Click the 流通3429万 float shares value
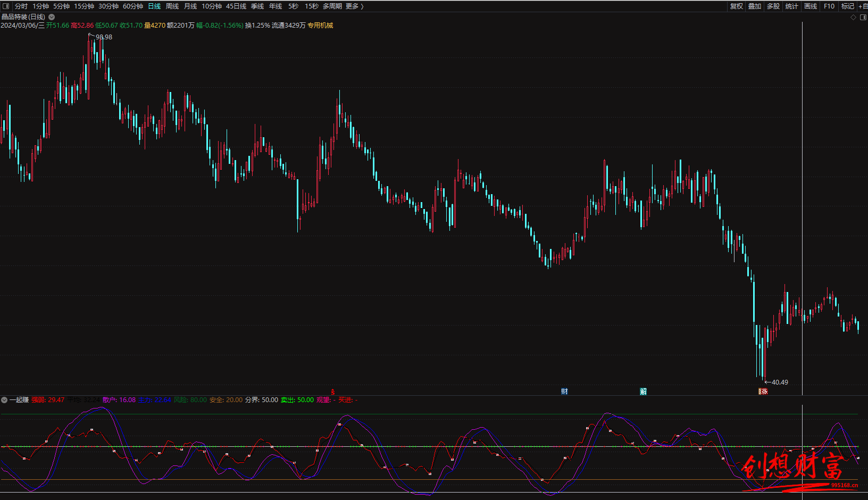 click(289, 26)
